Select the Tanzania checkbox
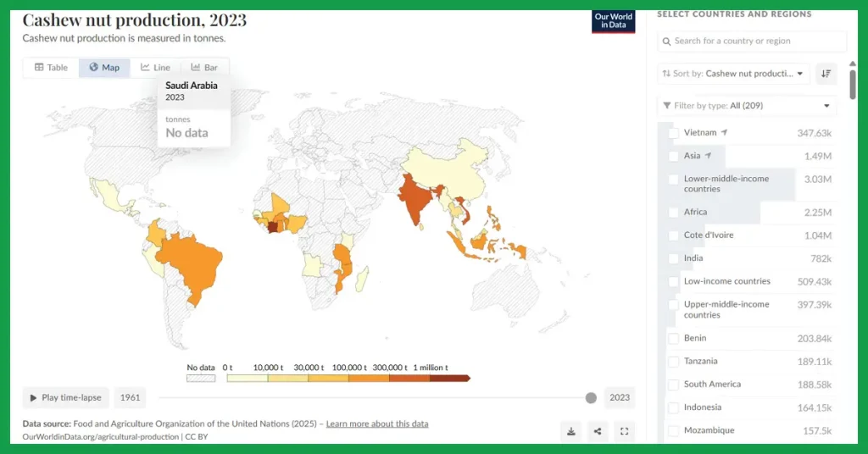This screenshot has width=868, height=454. [x=674, y=362]
